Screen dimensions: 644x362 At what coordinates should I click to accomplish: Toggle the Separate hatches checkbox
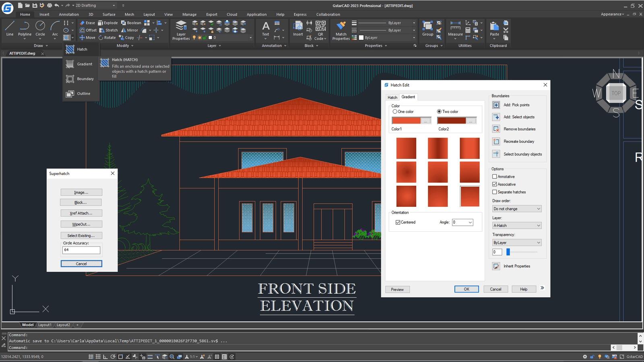(495, 192)
